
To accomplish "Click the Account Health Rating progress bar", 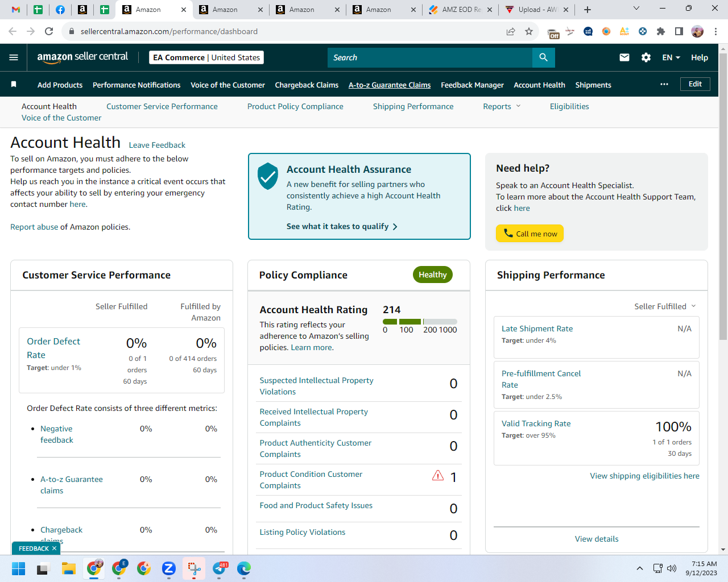I will pos(420,322).
